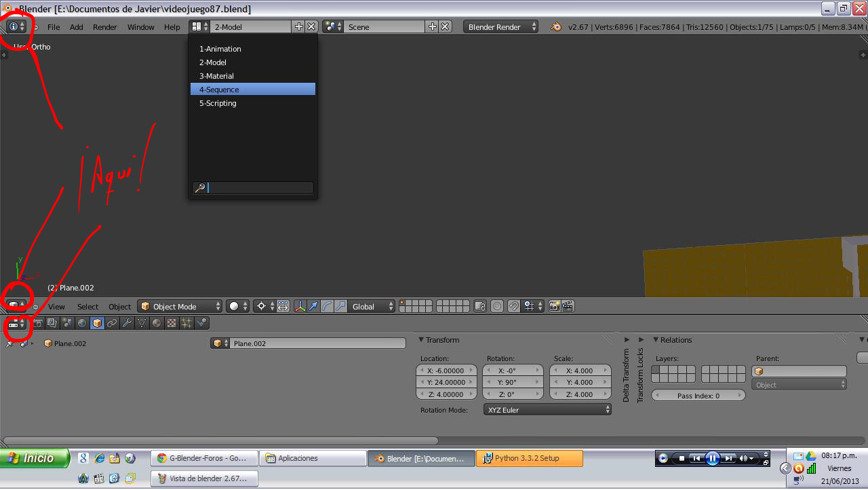Open the Object Mode dropdown
The width and height of the screenshot is (868, 490).
[180, 306]
